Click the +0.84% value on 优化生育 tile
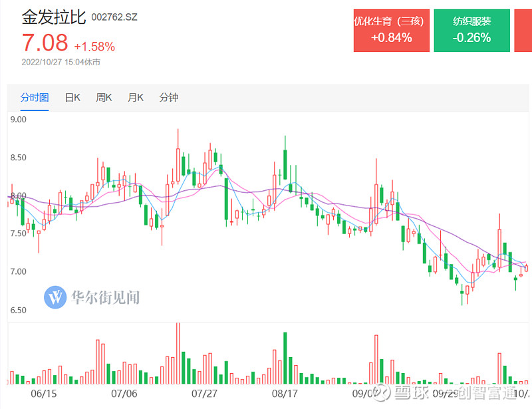The height and width of the screenshot is (409, 532). pos(392,37)
